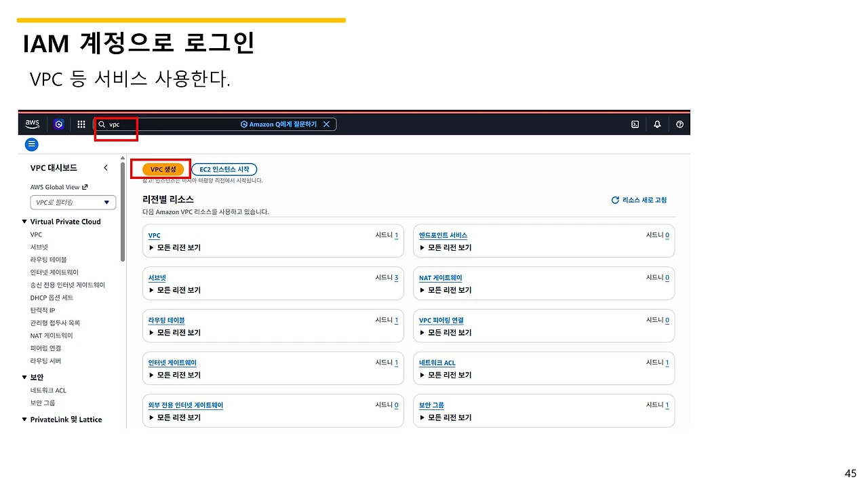Select 인터넷 게이트웨이 in the sidebar menu
The image size is (868, 488).
click(54, 272)
